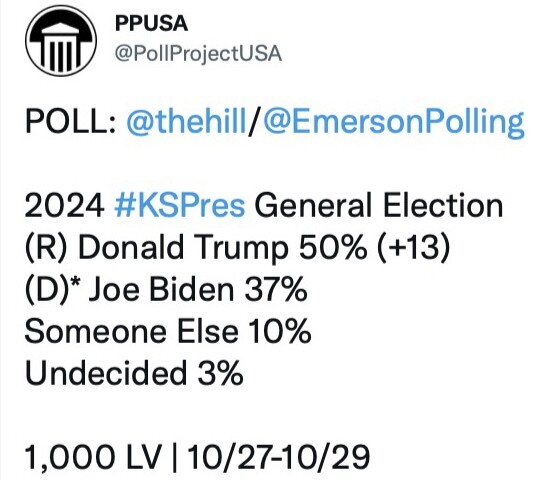Click the 2024 year text
Screen dimensions: 537x480
(64, 206)
